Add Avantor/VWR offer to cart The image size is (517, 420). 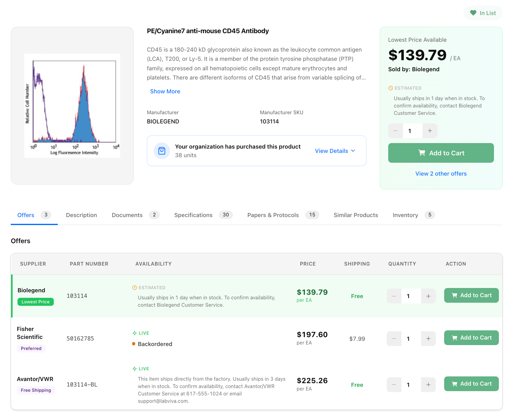coord(472,384)
